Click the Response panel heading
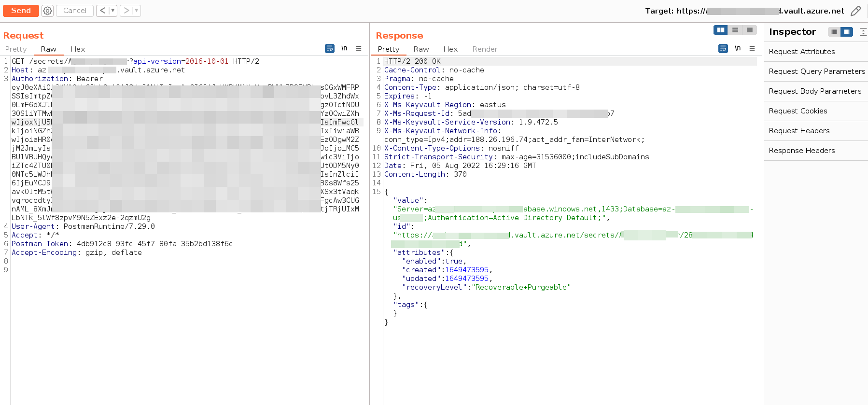The image size is (868, 405). (x=399, y=35)
